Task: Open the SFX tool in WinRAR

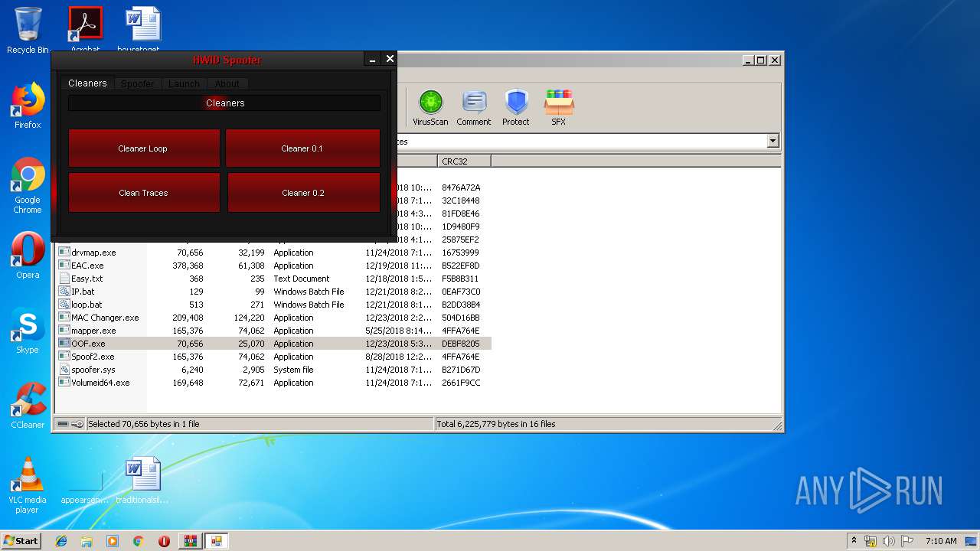Action: click(559, 108)
